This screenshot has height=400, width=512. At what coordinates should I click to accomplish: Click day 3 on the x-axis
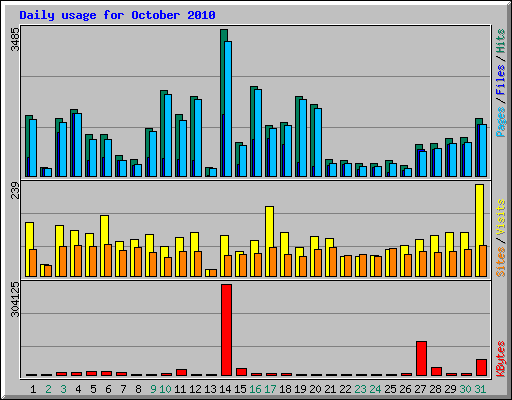[63, 389]
